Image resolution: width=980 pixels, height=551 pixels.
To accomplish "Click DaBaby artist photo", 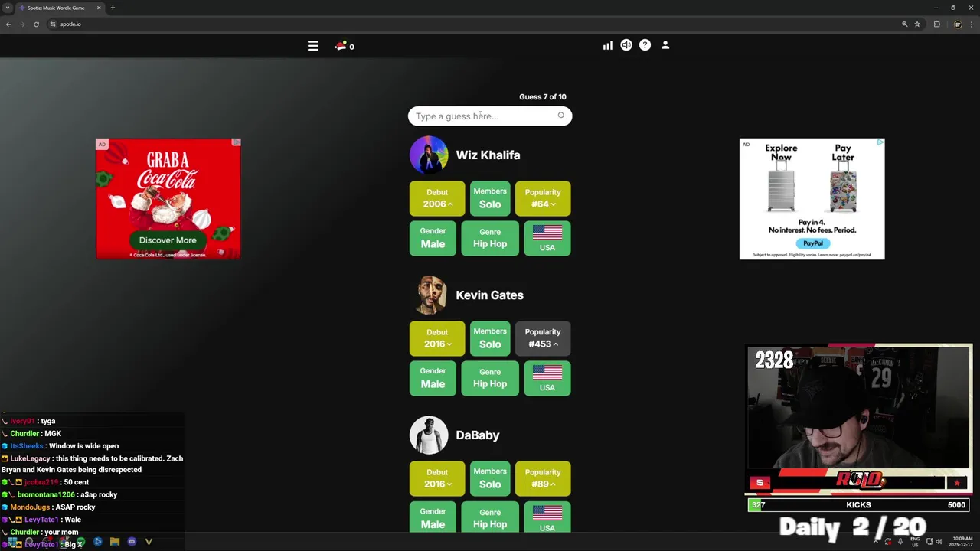I will [x=429, y=435].
